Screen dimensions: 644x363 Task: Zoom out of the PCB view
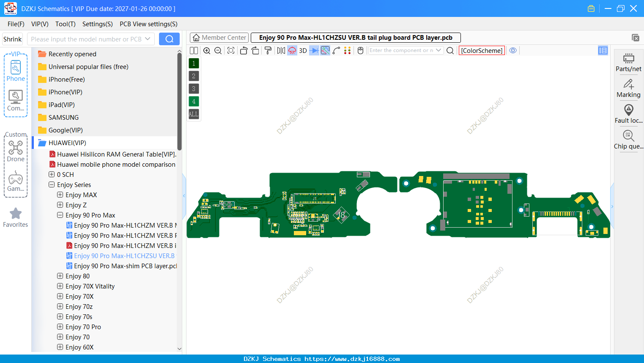click(x=218, y=50)
